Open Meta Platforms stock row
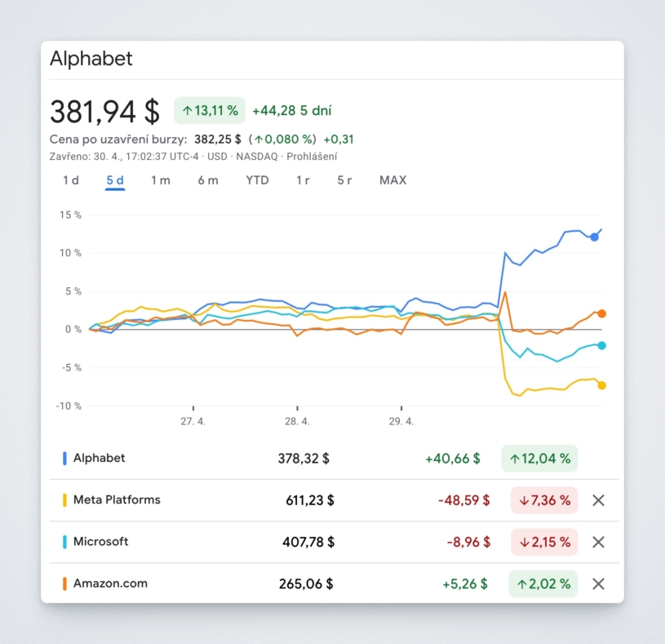 334,500
